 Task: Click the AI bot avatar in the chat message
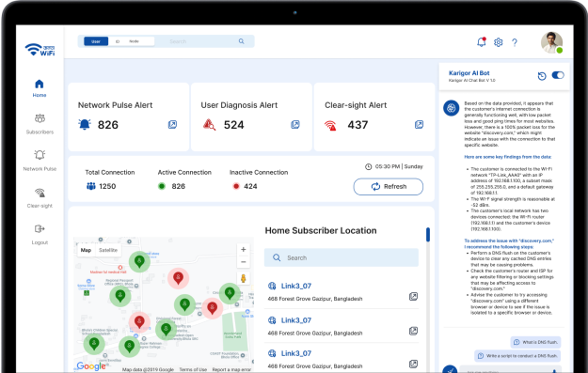(452, 108)
